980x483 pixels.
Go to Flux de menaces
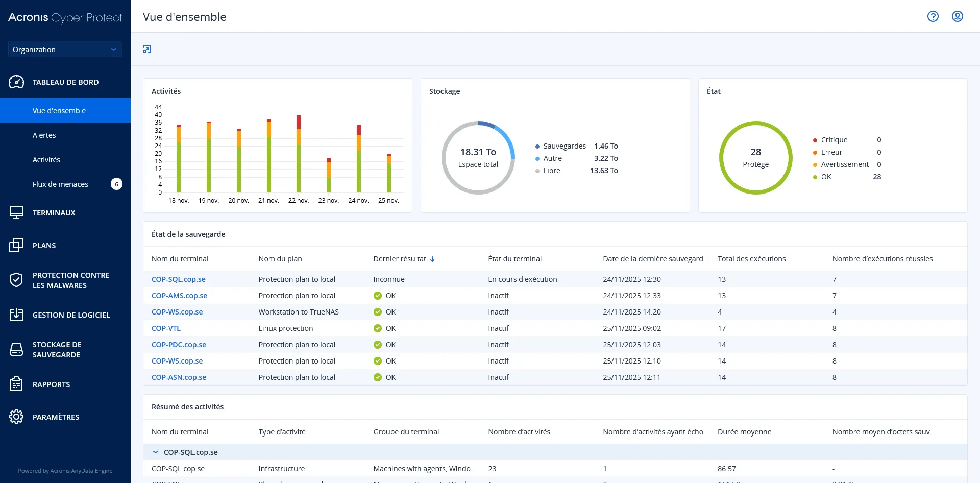pyautogui.click(x=60, y=184)
